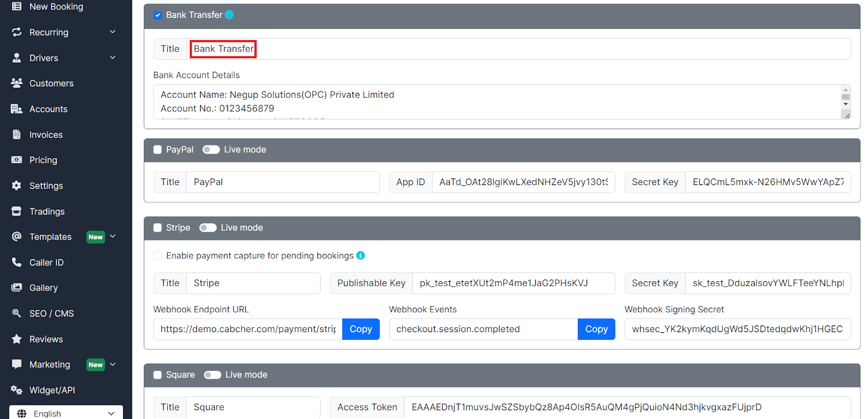Viewport: 868px width, 419px height.
Task: Click the New Booking sidebar icon
Action: pos(17,7)
